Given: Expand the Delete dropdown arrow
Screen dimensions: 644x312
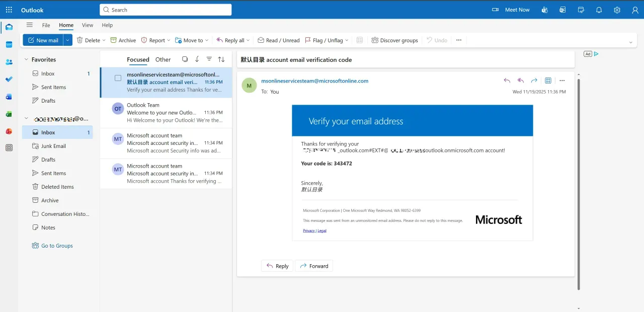Looking at the screenshot, I should click(104, 40).
